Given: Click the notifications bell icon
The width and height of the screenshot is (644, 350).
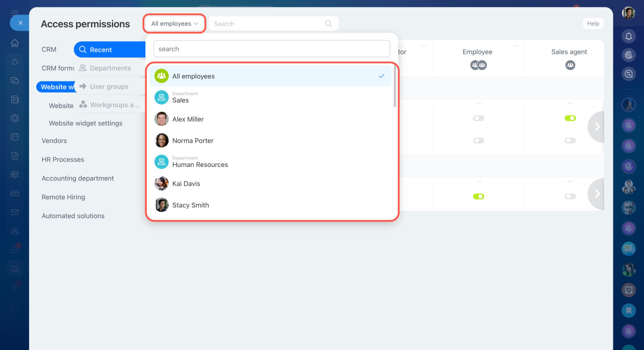Looking at the screenshot, I should [628, 36].
